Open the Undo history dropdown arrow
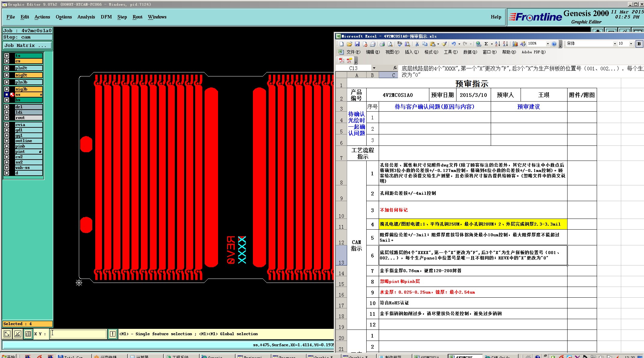 [x=459, y=44]
